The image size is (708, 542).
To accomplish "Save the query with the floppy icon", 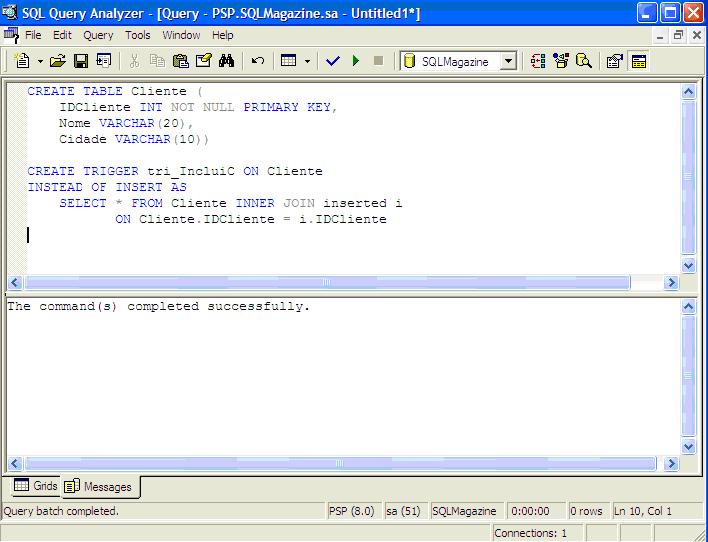I will click(x=81, y=61).
